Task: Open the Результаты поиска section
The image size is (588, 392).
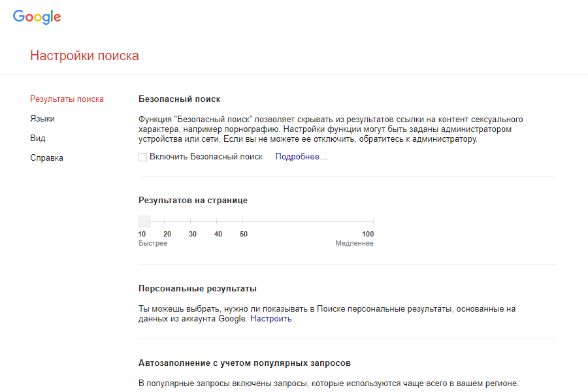Action: 67,99
